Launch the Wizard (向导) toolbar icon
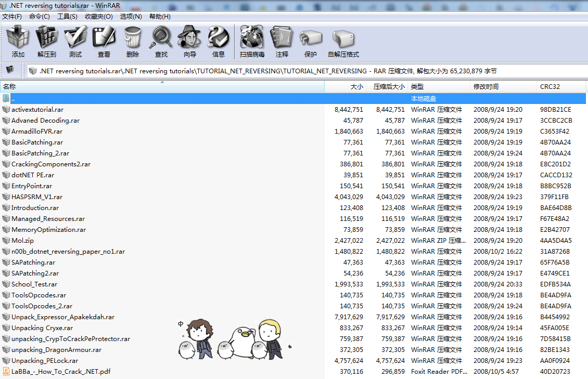The image size is (588, 379). 190,37
